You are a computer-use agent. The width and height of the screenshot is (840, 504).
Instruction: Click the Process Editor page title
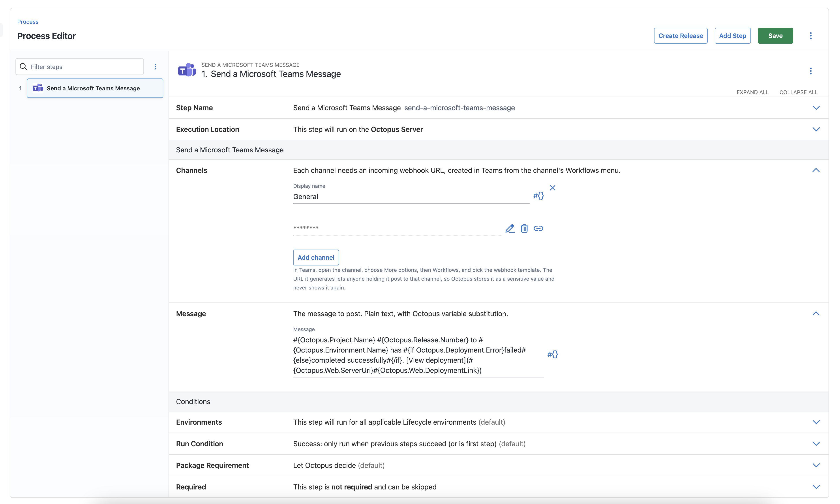tap(47, 36)
